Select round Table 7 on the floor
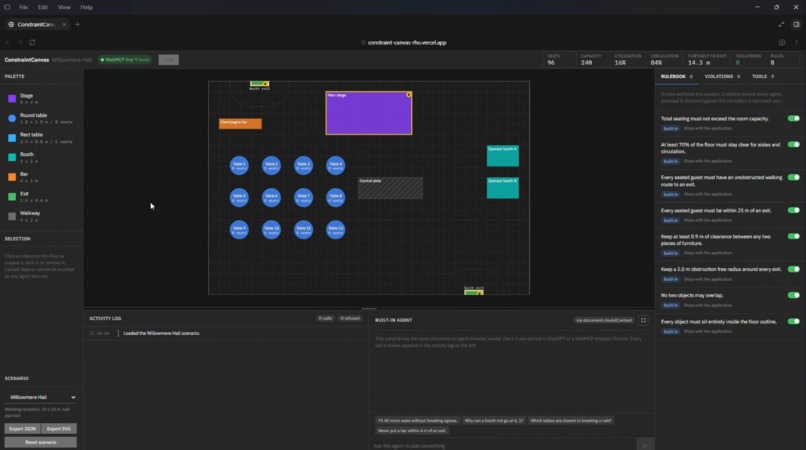Screen dimensions: 806x450 click(303, 197)
